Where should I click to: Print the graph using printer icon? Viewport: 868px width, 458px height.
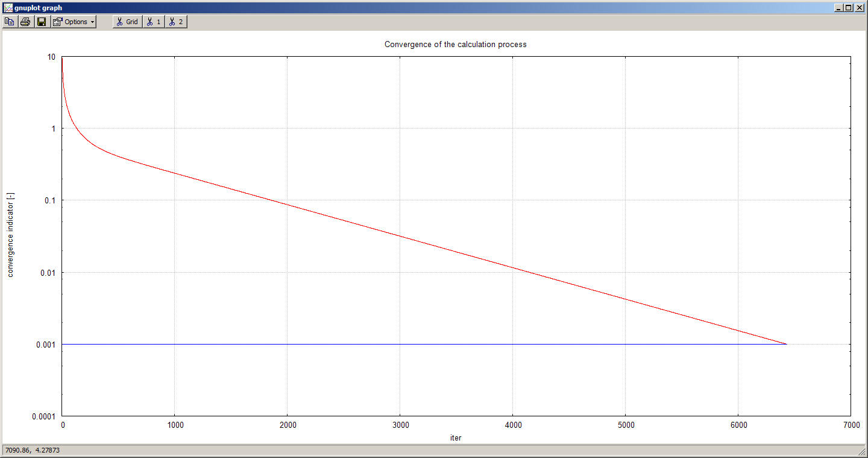(25, 22)
